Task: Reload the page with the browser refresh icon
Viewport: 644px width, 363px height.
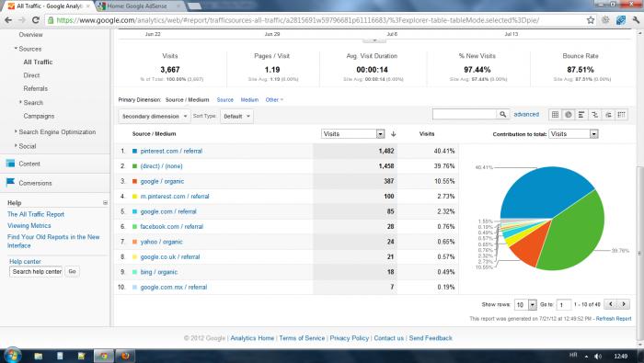Action: [36, 19]
